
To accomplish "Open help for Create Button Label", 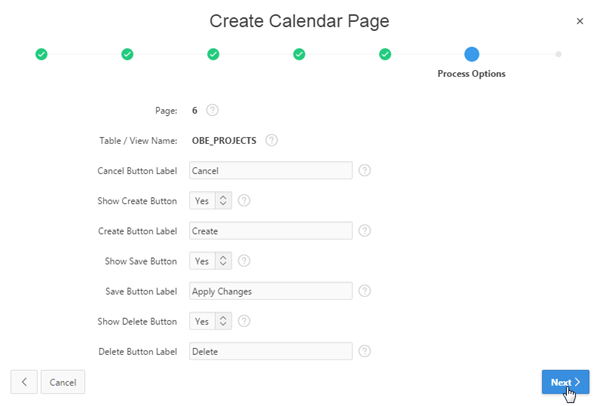I will click(365, 231).
